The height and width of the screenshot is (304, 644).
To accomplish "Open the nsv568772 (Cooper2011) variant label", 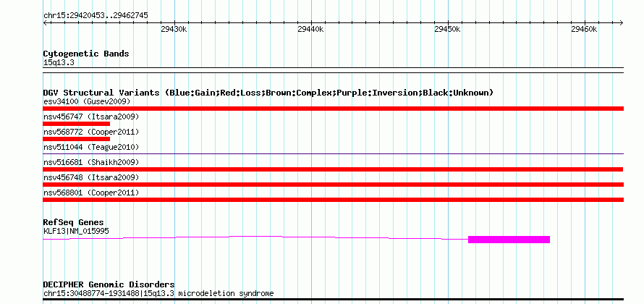I will pos(91,132).
